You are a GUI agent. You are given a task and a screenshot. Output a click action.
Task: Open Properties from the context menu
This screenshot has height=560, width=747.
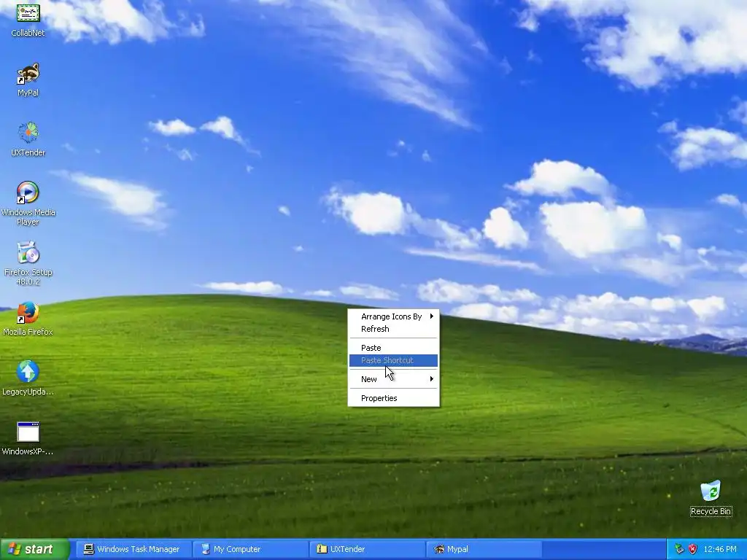coord(393,398)
